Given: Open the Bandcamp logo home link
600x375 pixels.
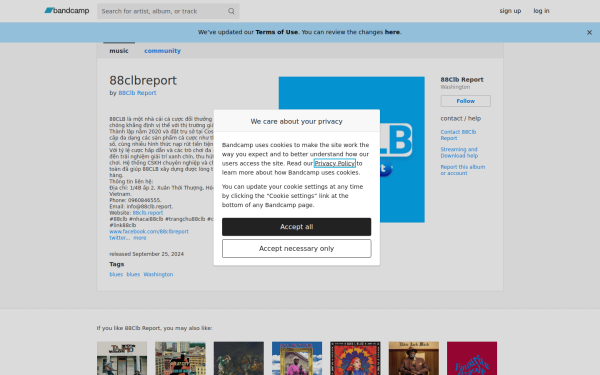Looking at the screenshot, I should pos(67,11).
